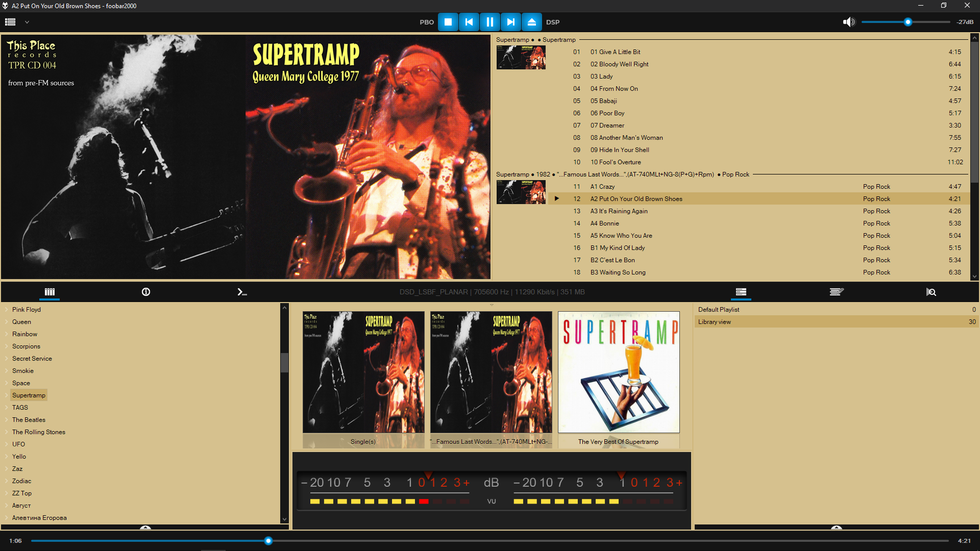The height and width of the screenshot is (551, 980).
Task: Select UFO in the artist tree
Action: pos(19,444)
